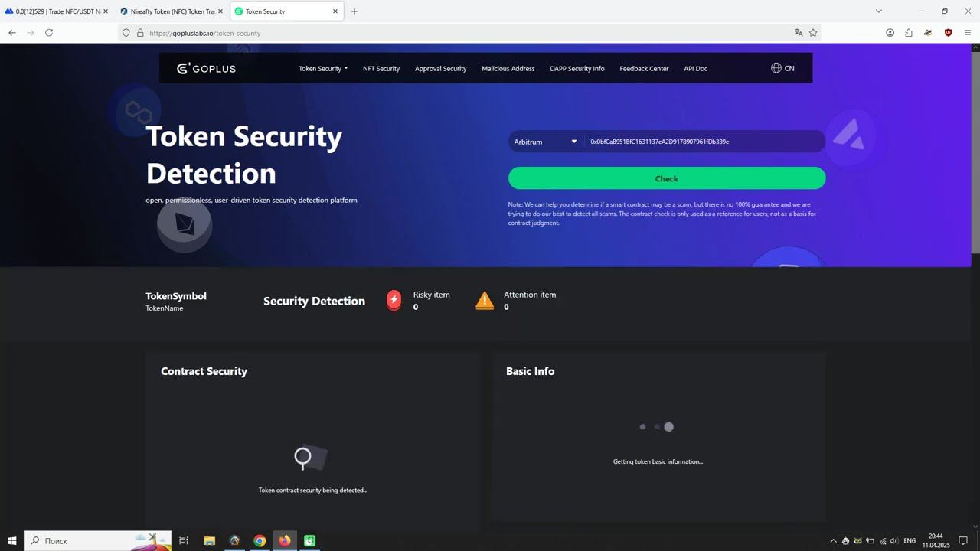Click the URL address bar
Viewport: 980px width, 551px height.
[467, 33]
